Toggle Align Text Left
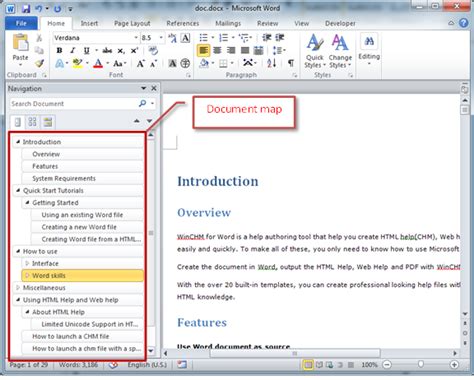This screenshot has height=380, width=474. click(x=203, y=50)
